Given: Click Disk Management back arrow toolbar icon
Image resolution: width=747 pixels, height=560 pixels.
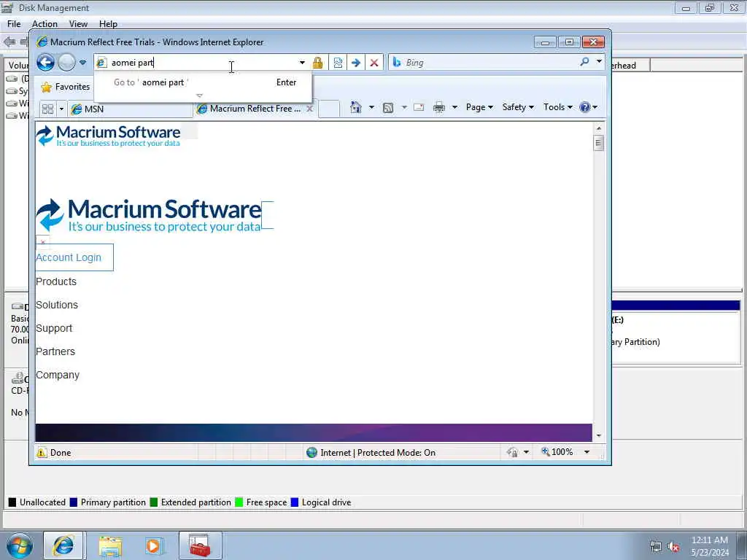Looking at the screenshot, I should tap(9, 42).
